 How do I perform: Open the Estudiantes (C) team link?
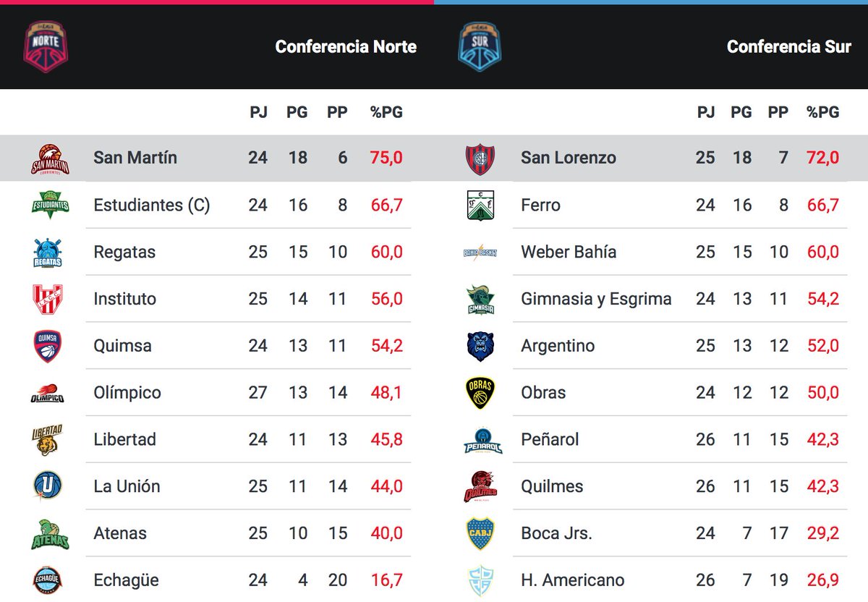[152, 205]
